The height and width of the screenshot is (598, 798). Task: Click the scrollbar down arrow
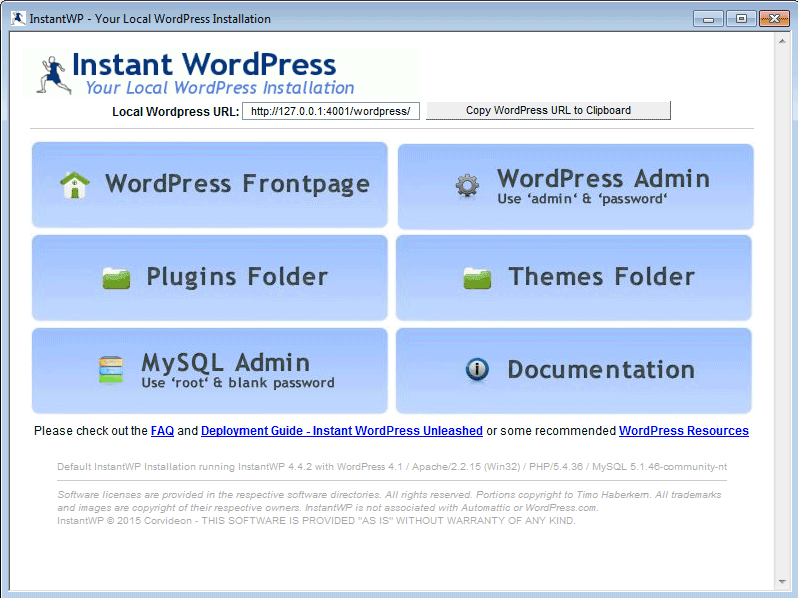[x=782, y=582]
